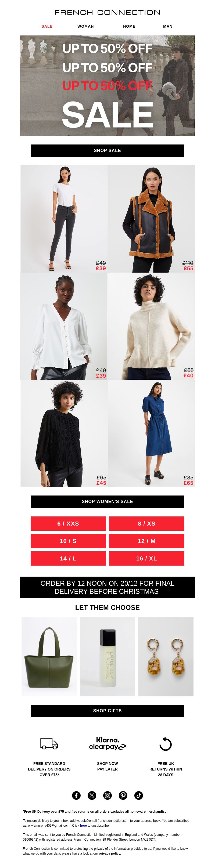The width and height of the screenshot is (215, 868).
Task: Open the Instagram social icon
Action: point(107,795)
